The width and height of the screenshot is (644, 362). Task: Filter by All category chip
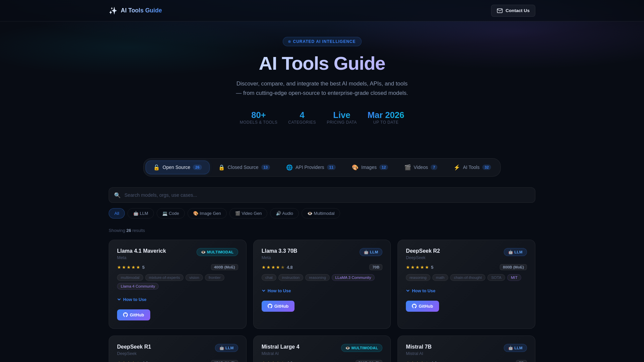(117, 214)
